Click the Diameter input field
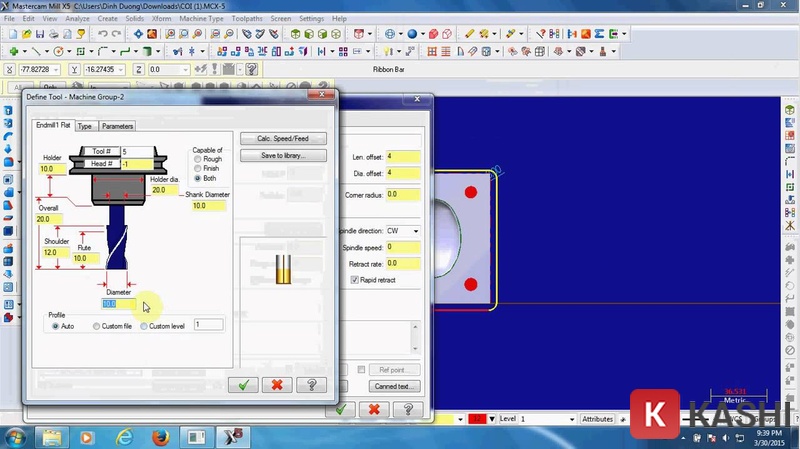Image resolution: width=800 pixels, height=449 pixels. 118,304
